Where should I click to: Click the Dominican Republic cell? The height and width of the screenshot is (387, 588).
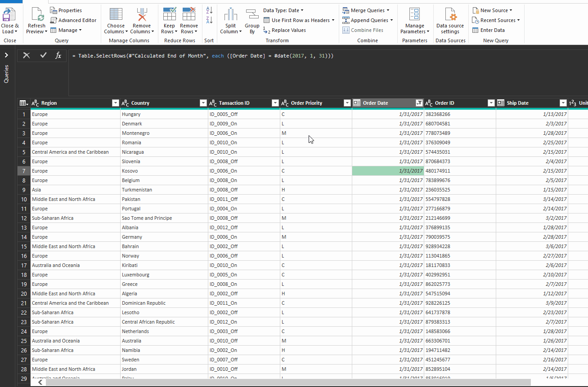[164, 303]
